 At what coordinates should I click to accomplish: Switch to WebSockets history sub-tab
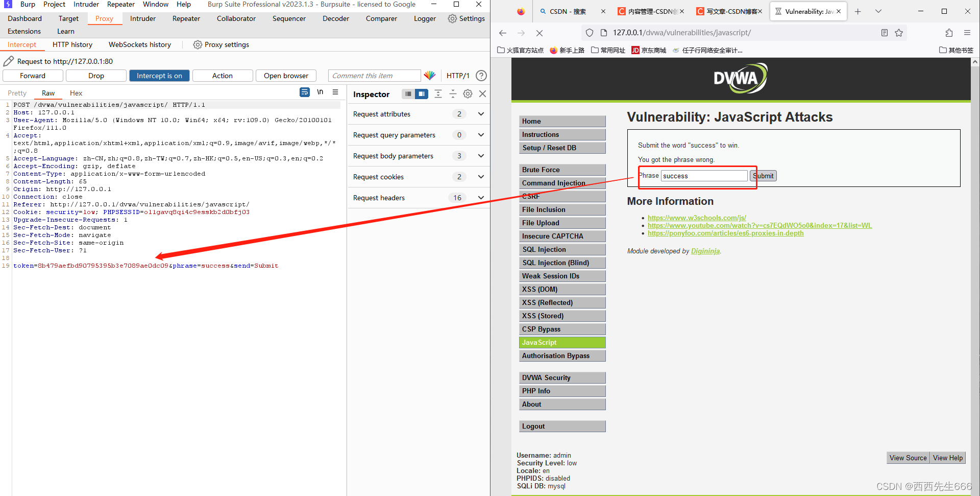coord(140,44)
